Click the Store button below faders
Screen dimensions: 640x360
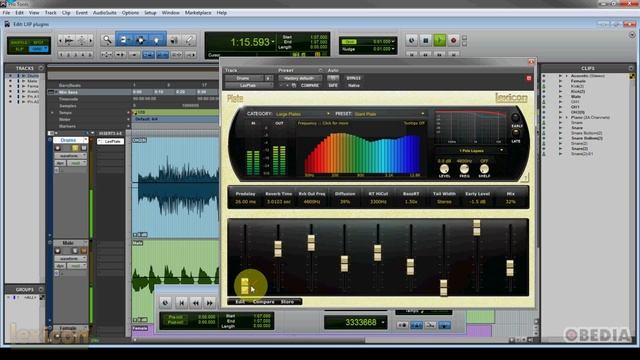[x=287, y=302]
